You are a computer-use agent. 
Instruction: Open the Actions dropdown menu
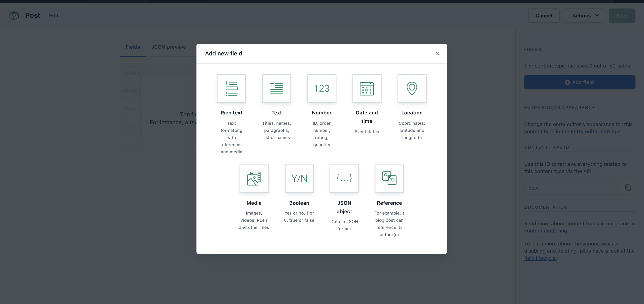coord(584,16)
